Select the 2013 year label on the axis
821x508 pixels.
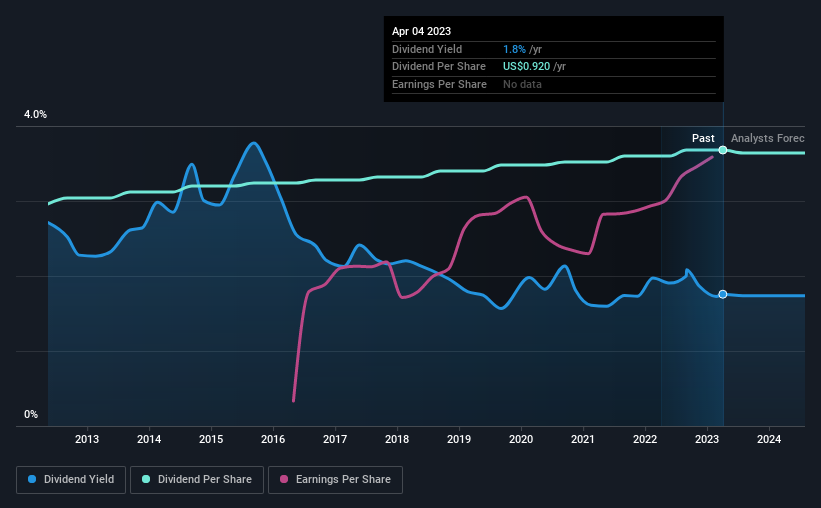87,439
